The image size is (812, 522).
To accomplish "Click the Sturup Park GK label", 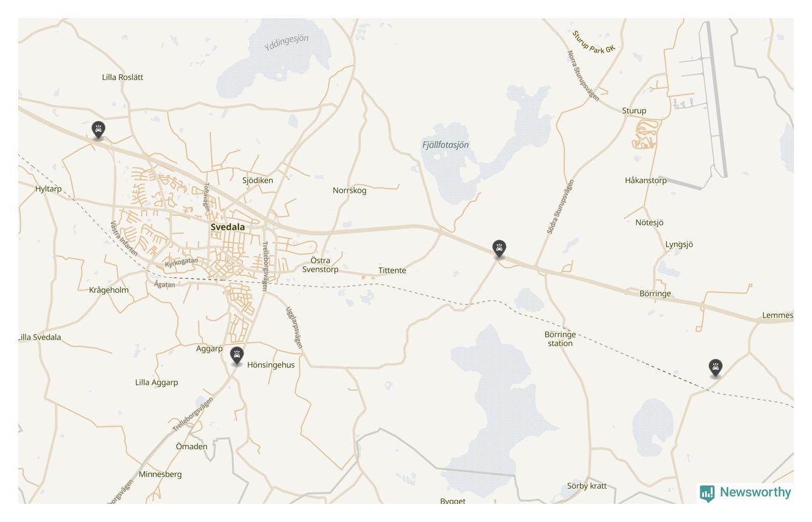I will click(x=593, y=42).
